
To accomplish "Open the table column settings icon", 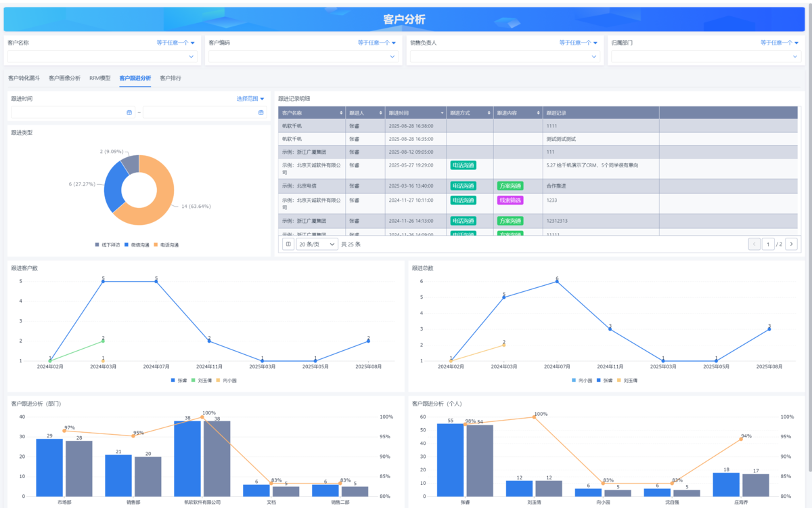I will click(288, 244).
